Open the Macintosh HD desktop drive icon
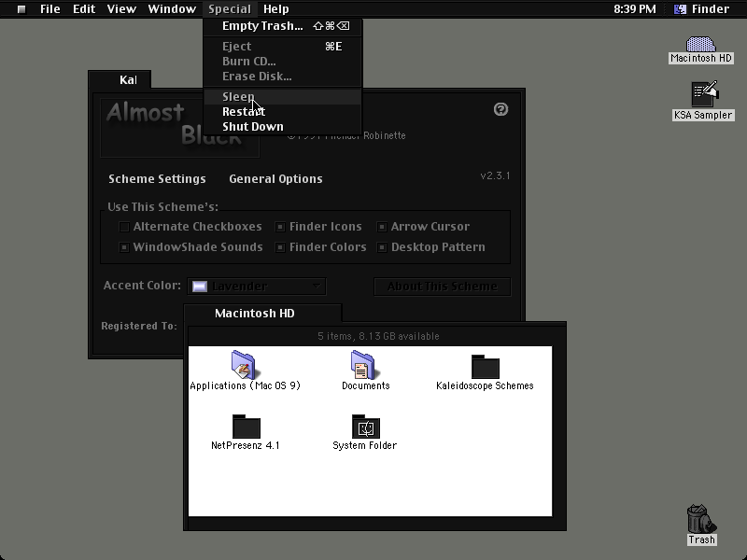This screenshot has width=747, height=560. pyautogui.click(x=700, y=44)
